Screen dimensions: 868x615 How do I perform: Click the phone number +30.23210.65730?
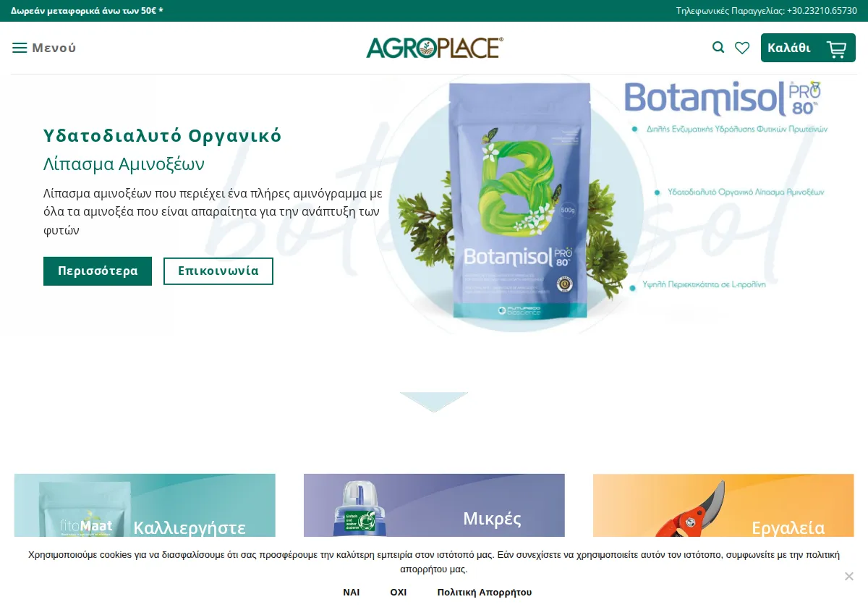[x=822, y=11]
